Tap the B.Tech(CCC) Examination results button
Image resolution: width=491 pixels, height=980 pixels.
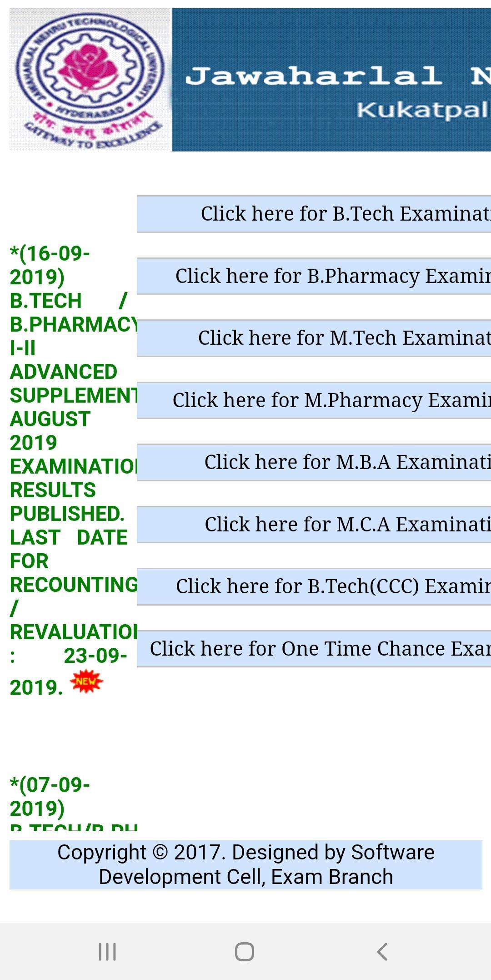315,586
